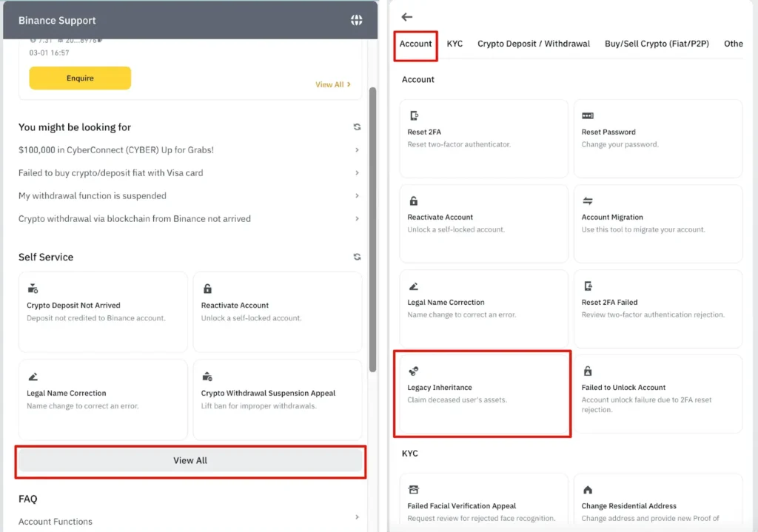Click the Account Migration arrows icon

click(x=588, y=201)
